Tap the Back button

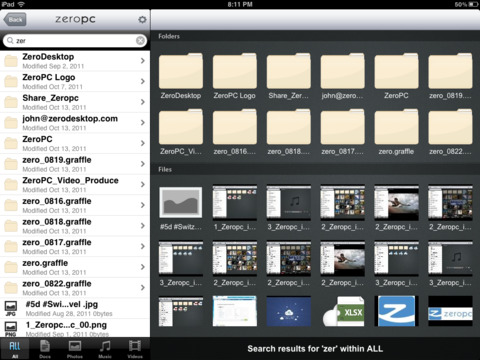click(15, 20)
